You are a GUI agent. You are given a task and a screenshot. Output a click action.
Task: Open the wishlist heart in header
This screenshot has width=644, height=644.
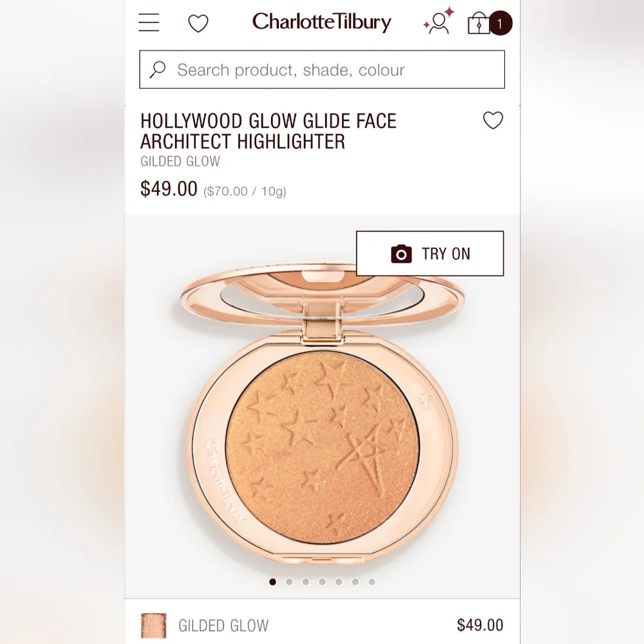[x=198, y=23]
